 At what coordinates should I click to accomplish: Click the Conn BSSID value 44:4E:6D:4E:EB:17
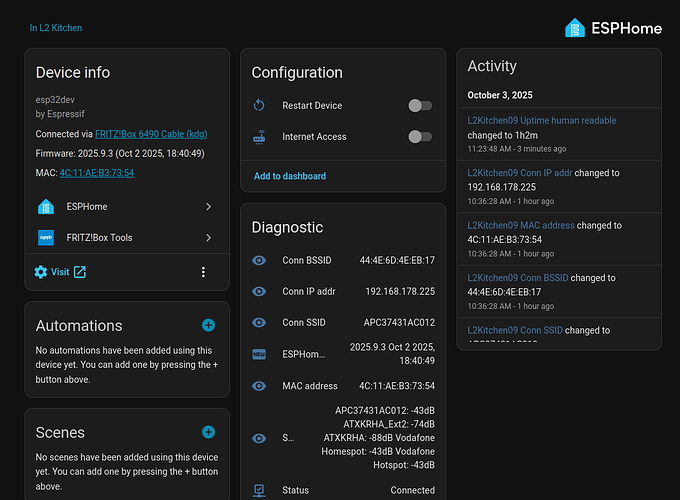397,260
